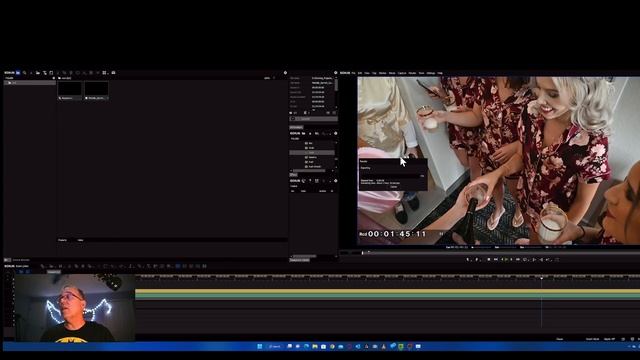This screenshot has height=360, width=640.
Task: Click the playhead marker on the timeline ruler
Action: (542, 278)
